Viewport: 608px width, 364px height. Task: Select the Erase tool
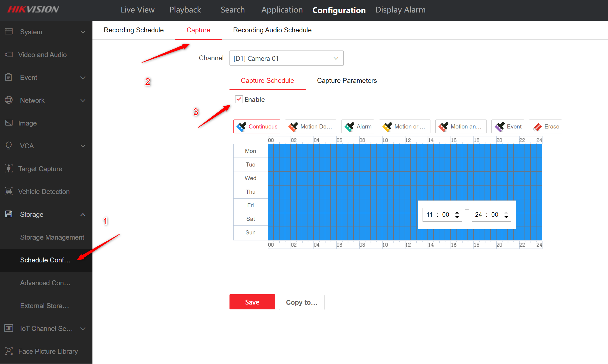[545, 127]
